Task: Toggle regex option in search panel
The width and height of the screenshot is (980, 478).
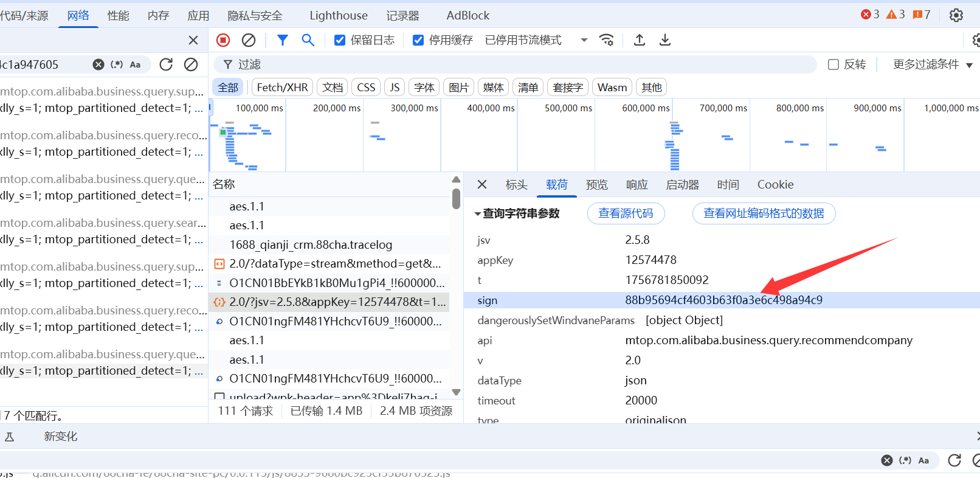Action: (x=117, y=64)
